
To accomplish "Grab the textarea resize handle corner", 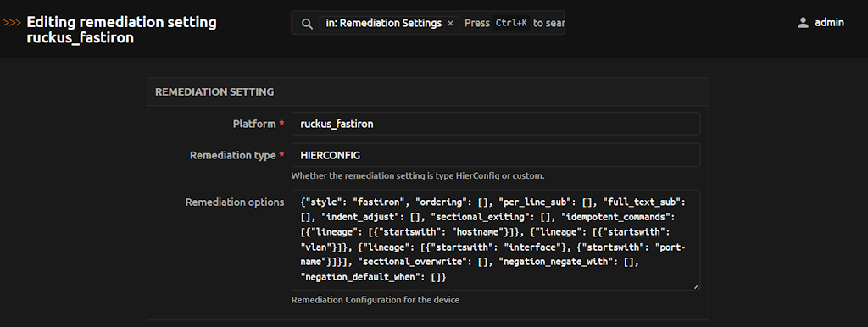I will (696, 286).
